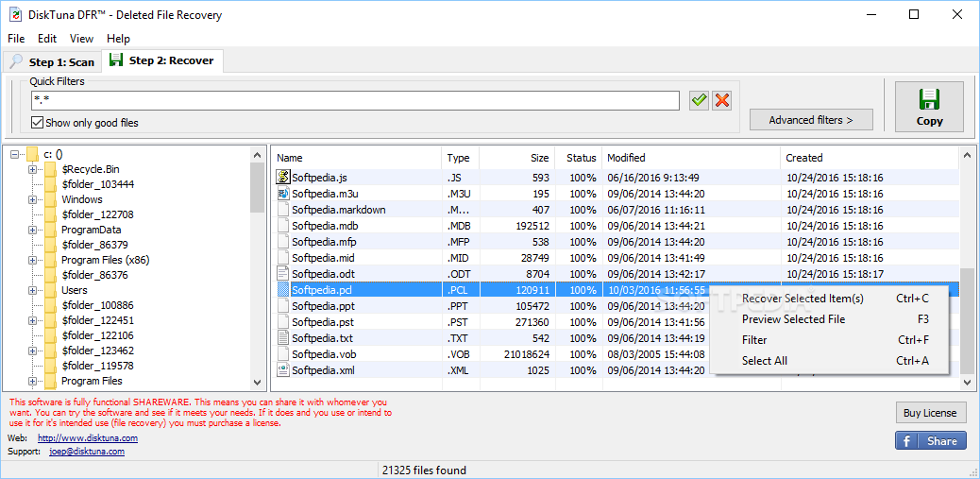Click the Softpedia.mdb file icon
980x479 pixels.
(x=283, y=226)
